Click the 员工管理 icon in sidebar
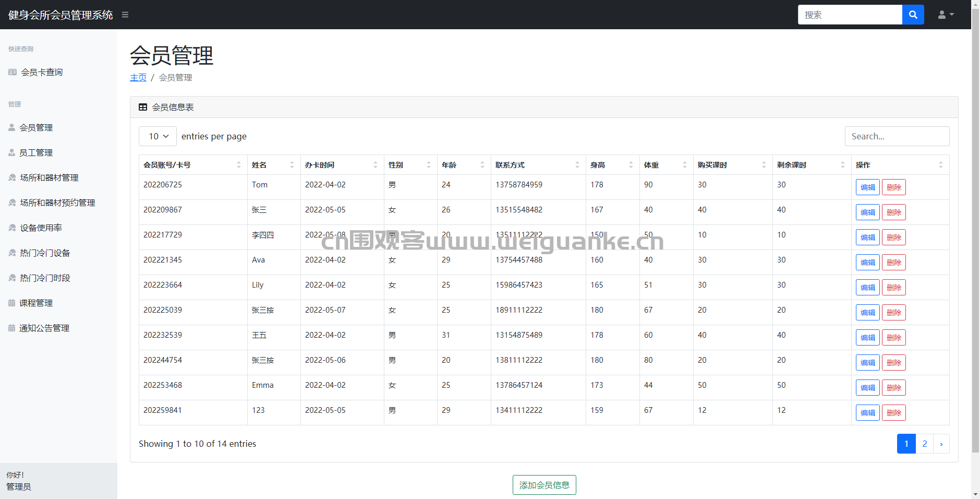 pos(12,152)
